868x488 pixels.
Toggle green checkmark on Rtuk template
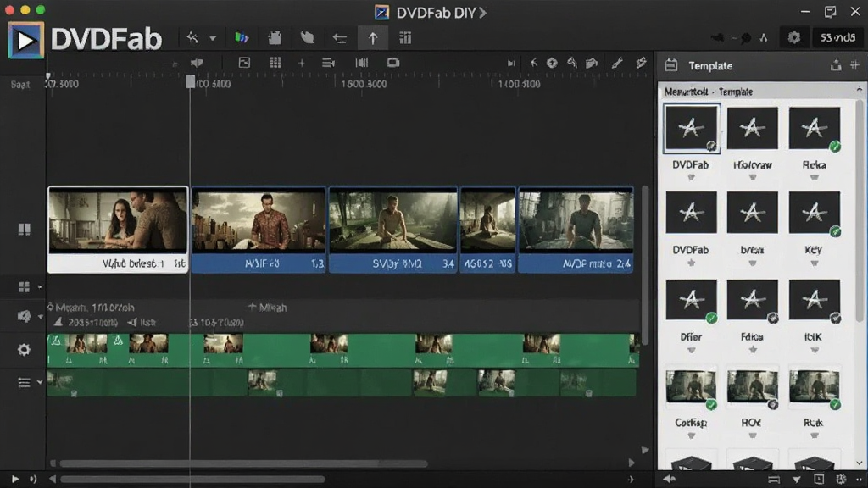835,405
